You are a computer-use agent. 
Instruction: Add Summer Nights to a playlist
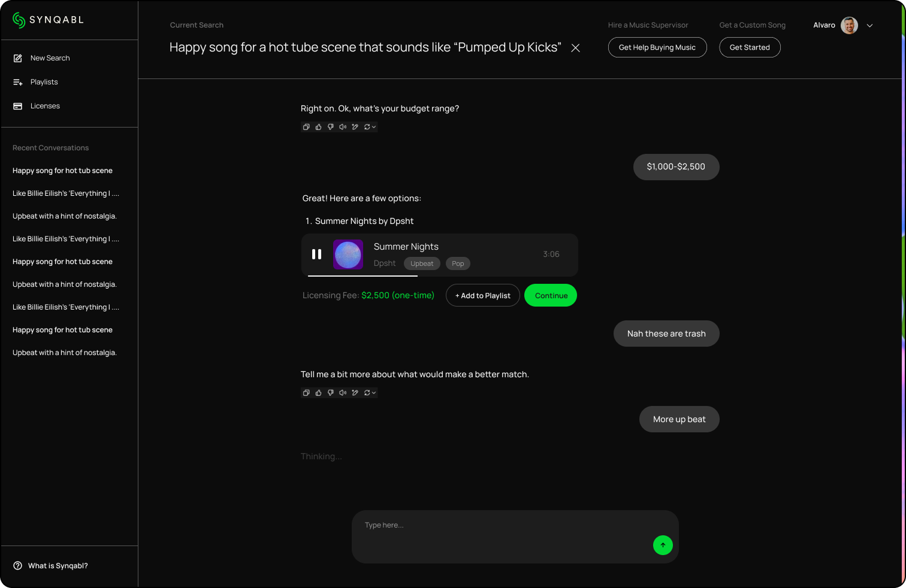pyautogui.click(x=483, y=295)
